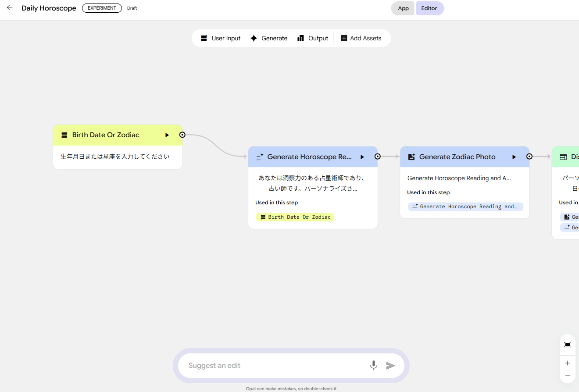Zoom in on the canvas
This screenshot has width=579, height=392.
pyautogui.click(x=568, y=363)
